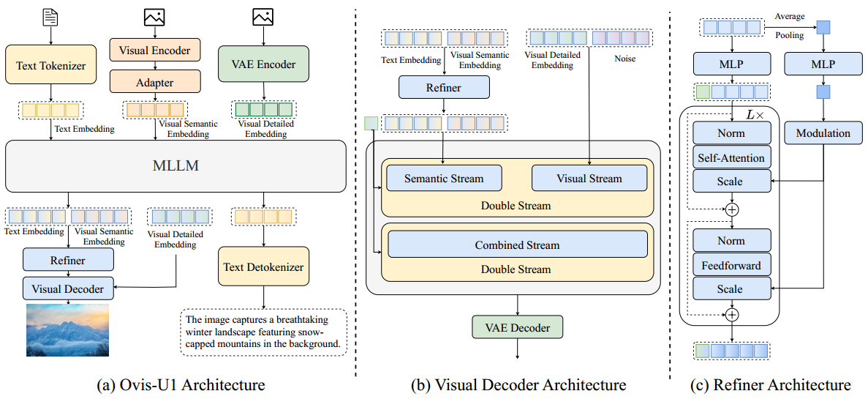Select the Modulation block
The height and width of the screenshot is (399, 868).
[x=823, y=133]
